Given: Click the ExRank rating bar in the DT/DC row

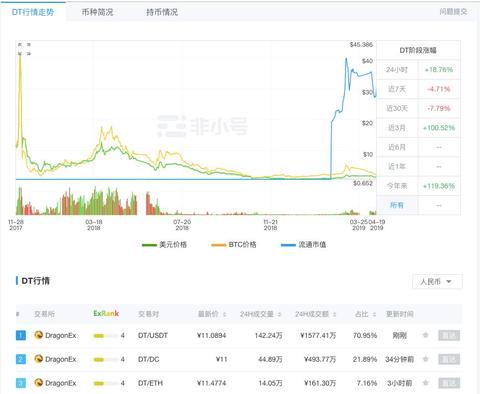Looking at the screenshot, I should point(105,360).
